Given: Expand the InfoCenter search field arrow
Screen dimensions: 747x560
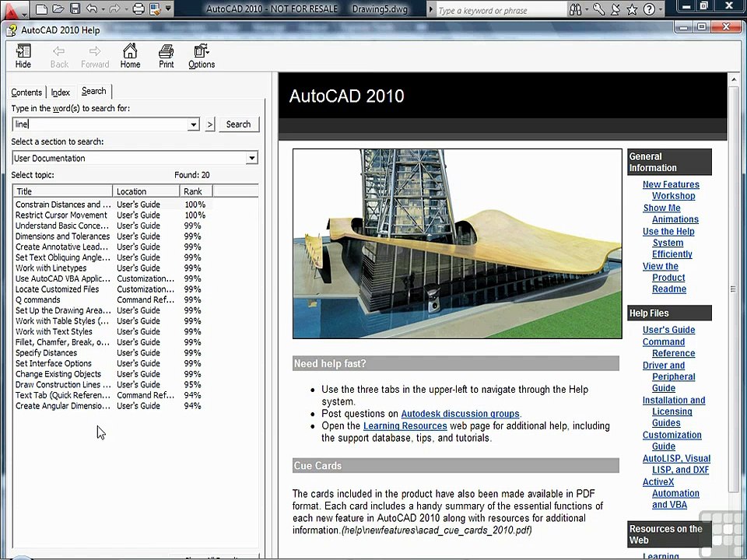Looking at the screenshot, I should pyautogui.click(x=430, y=9).
